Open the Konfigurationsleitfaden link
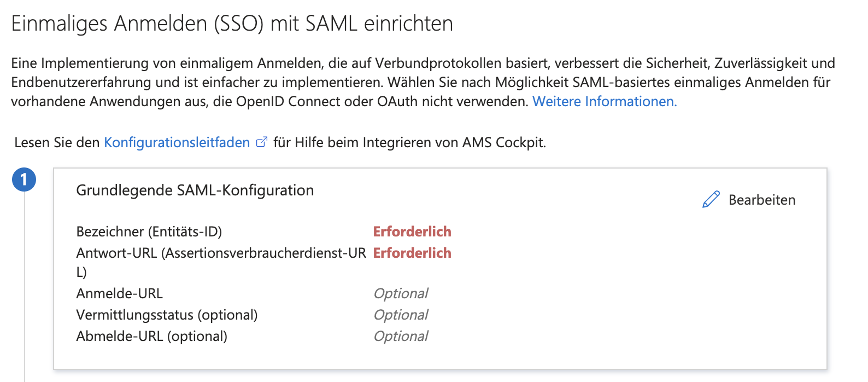868x382 pixels. [175, 142]
